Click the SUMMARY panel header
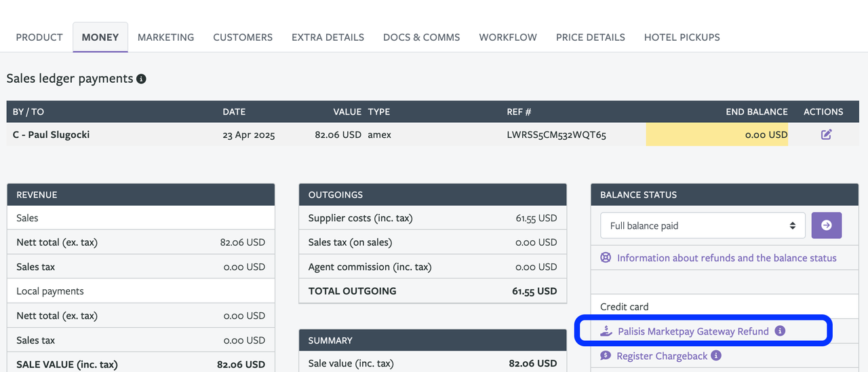868x372 pixels. [433, 340]
